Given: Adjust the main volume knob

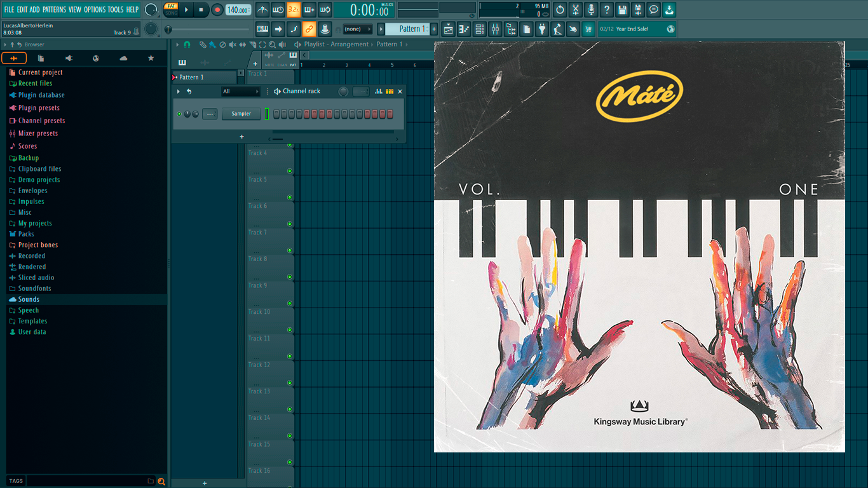Looking at the screenshot, I should [151, 10].
